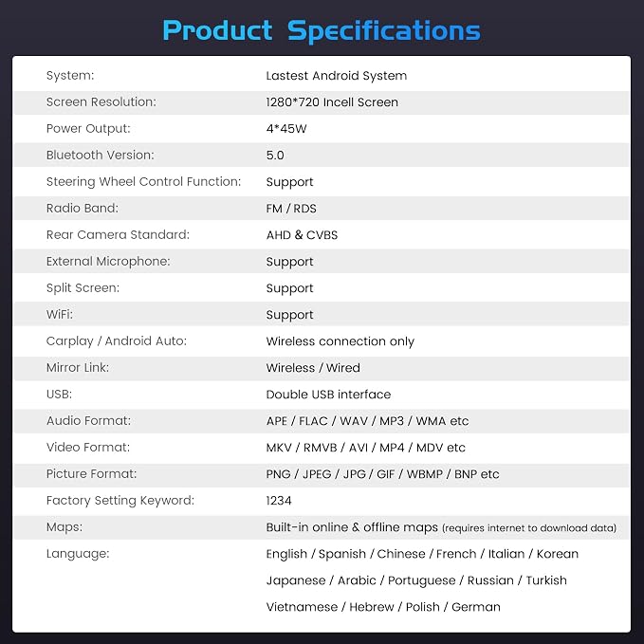Click the Product Specifications heading

322,31
